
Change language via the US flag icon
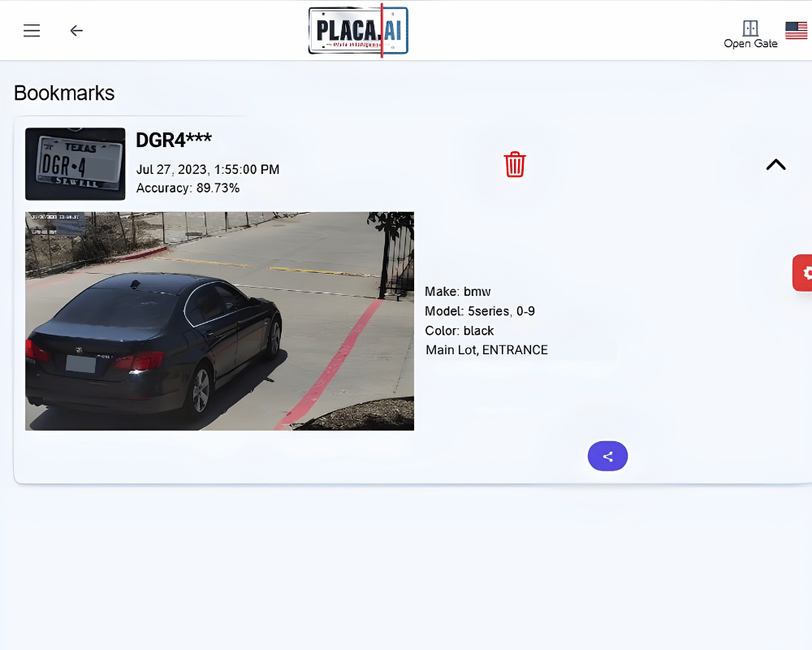[x=796, y=31]
